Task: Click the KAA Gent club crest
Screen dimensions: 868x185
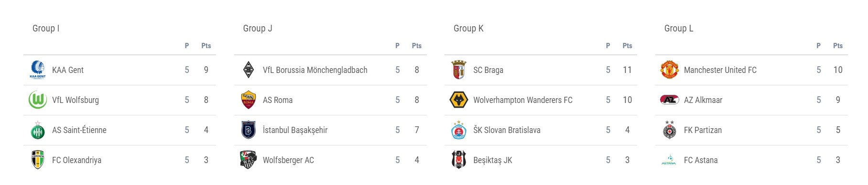Action: (x=38, y=70)
